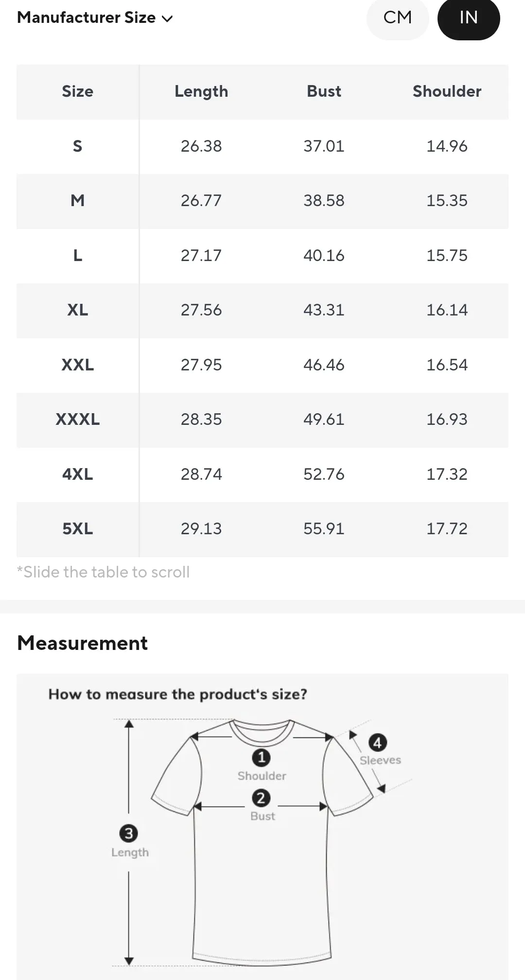
Task: Select the XL size row label
Action: [78, 310]
